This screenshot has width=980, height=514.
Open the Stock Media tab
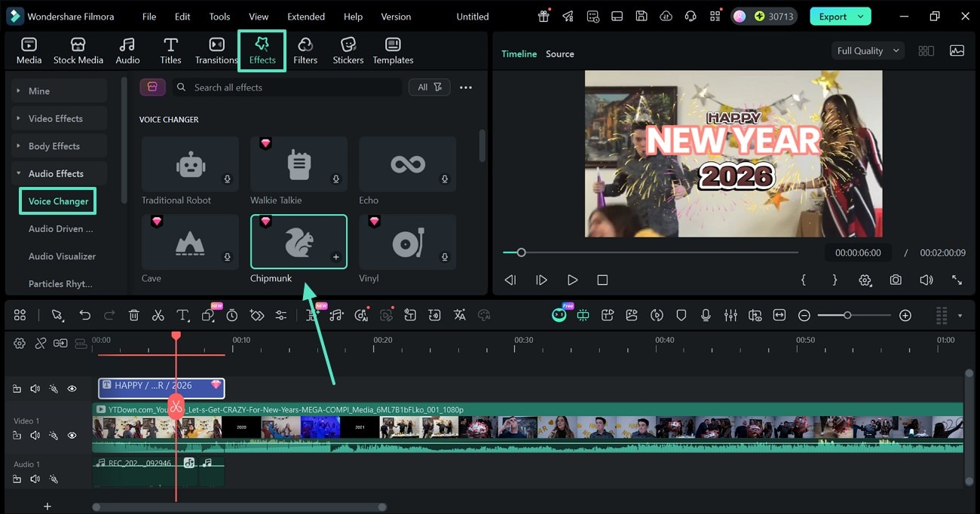click(78, 50)
